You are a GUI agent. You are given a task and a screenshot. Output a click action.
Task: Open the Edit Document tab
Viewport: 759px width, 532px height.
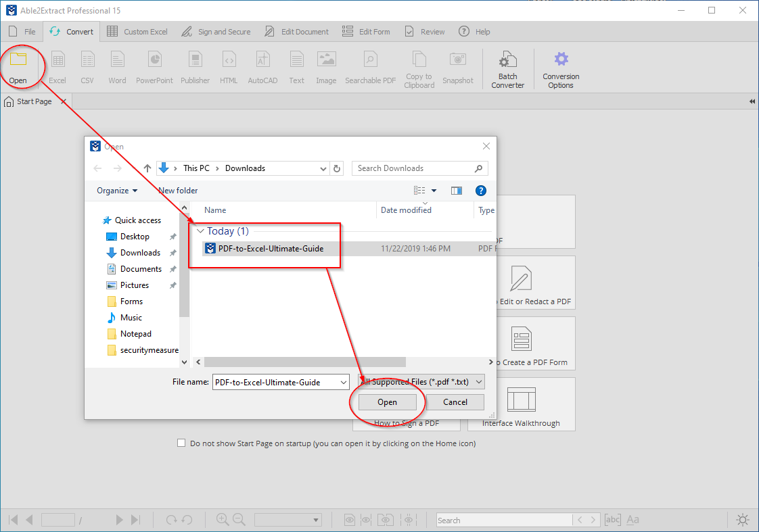click(x=296, y=32)
